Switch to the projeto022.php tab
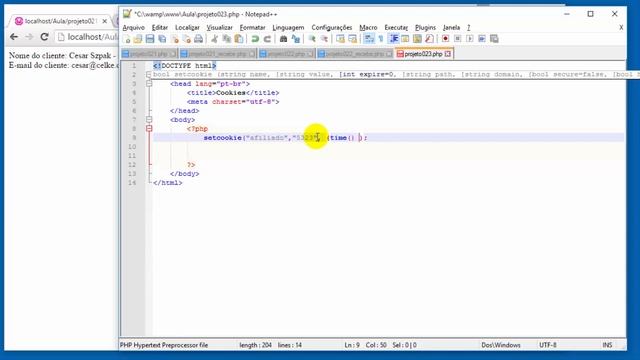This screenshot has width=640, height=360. 287,54
